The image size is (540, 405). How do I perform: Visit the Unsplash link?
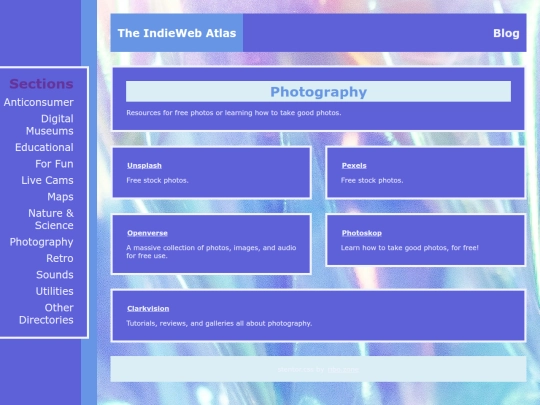point(144,166)
